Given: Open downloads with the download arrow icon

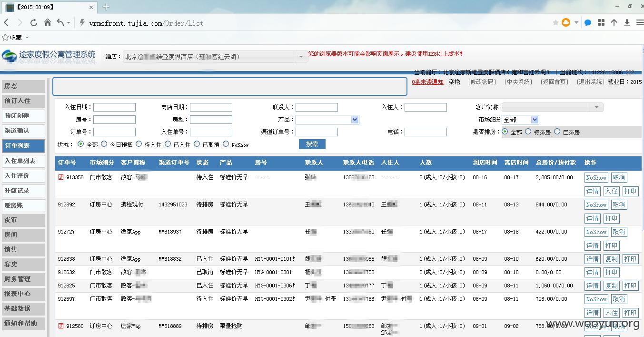Looking at the screenshot, I should click(x=627, y=22).
